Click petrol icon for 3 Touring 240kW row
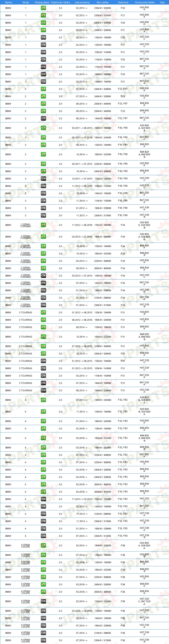 point(43,354)
